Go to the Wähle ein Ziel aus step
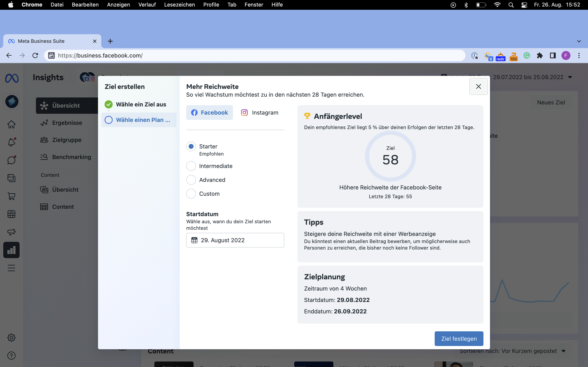Image resolution: width=588 pixels, height=367 pixels. tap(141, 104)
